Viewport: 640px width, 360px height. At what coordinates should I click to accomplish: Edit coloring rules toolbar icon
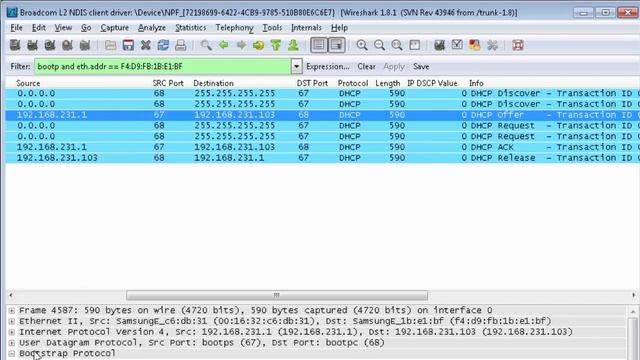tap(475, 45)
